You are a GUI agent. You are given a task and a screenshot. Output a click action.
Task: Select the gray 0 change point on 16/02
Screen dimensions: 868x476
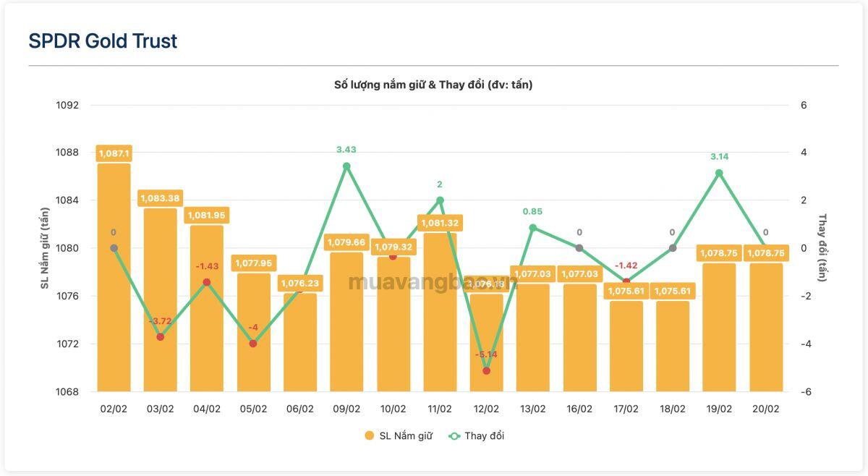pyautogui.click(x=579, y=248)
